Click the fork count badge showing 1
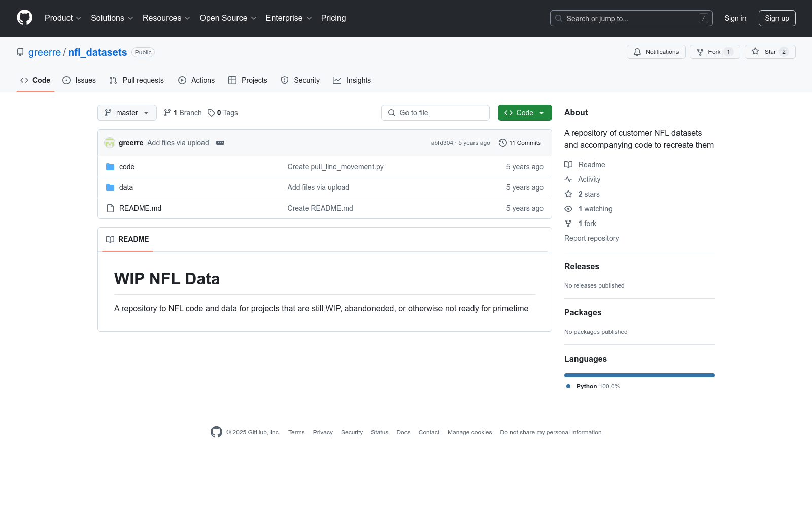Image resolution: width=812 pixels, height=508 pixels. pos(728,52)
